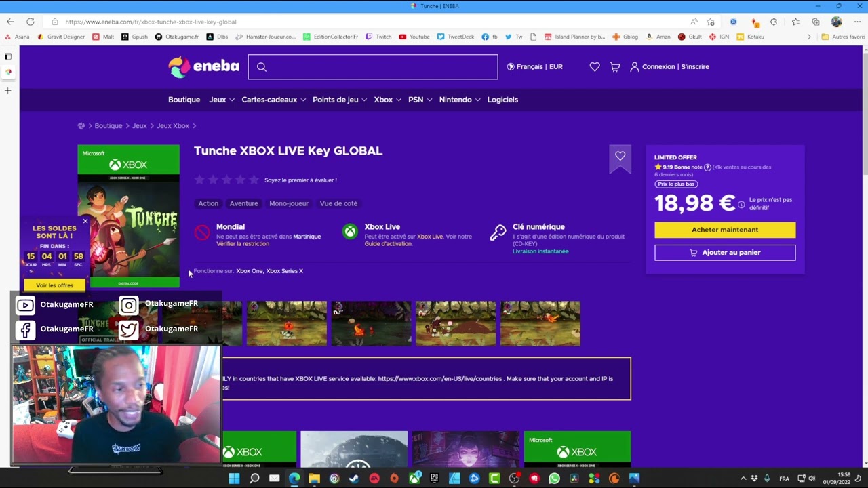The height and width of the screenshot is (488, 868).
Task: Select the Aventure tag
Action: pyautogui.click(x=243, y=203)
